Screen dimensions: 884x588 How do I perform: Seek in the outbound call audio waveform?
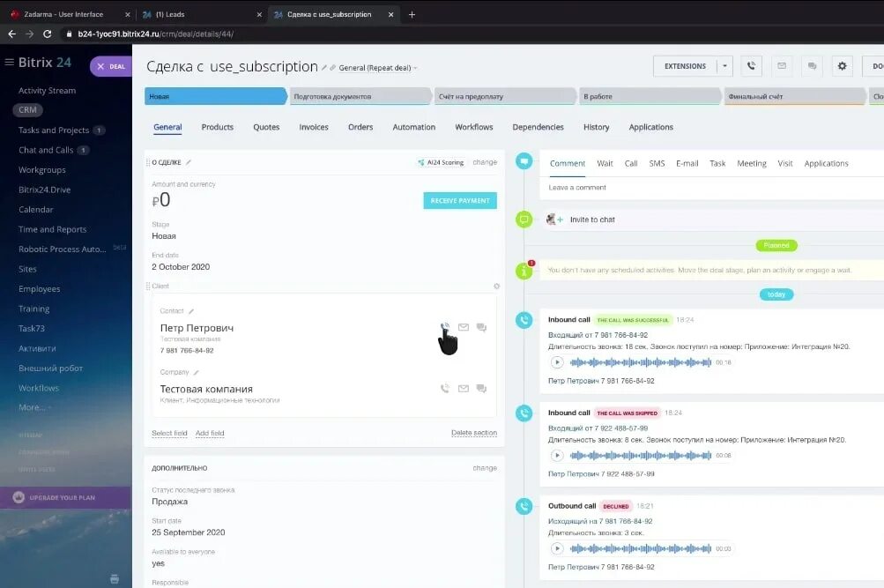641,548
